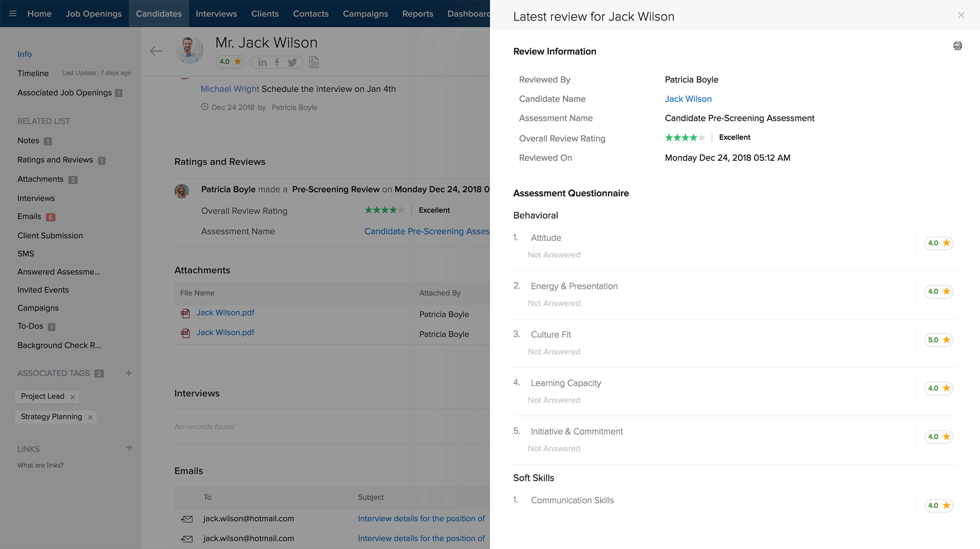The image size is (980, 549).
Task: Add a new link in Links section
Action: 129,448
